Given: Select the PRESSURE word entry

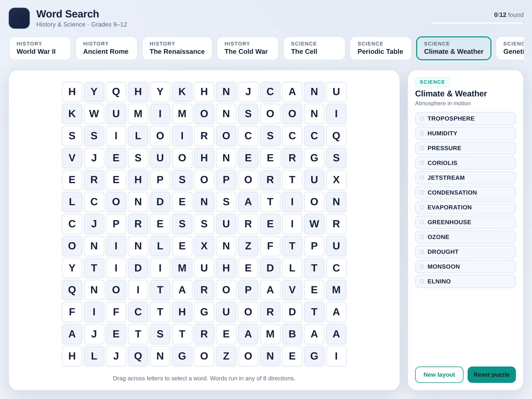Looking at the screenshot, I should pyautogui.click(x=465, y=148).
